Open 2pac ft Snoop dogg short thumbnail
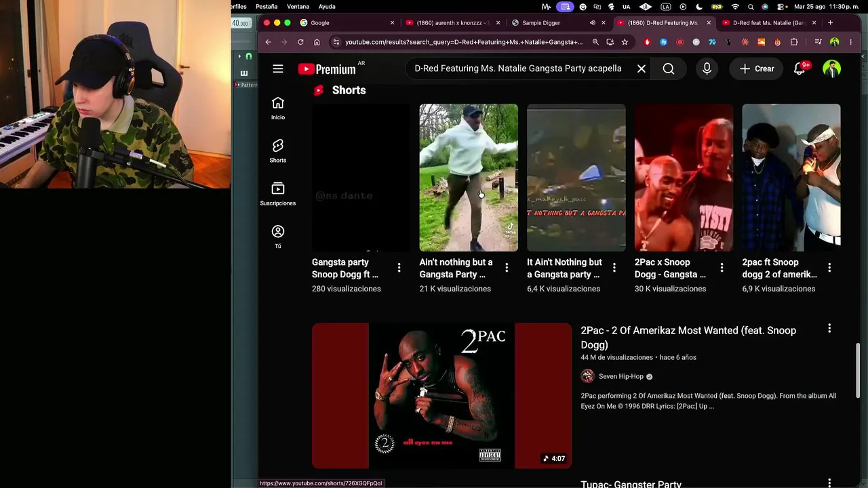Screen dimensions: 868x488 [791, 178]
